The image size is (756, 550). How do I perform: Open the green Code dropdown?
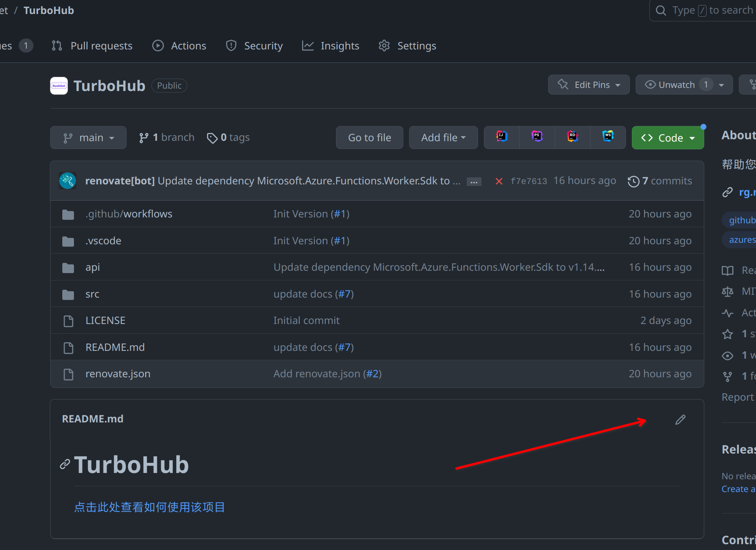668,138
